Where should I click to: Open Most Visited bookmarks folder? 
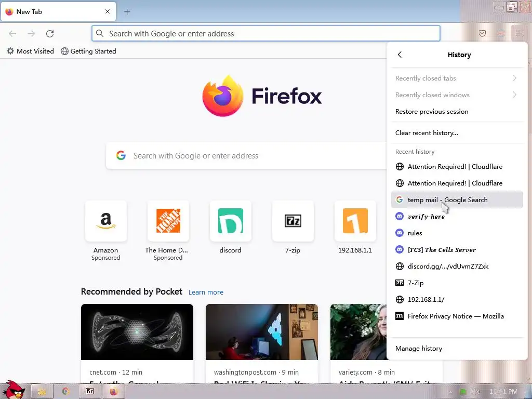(30, 51)
